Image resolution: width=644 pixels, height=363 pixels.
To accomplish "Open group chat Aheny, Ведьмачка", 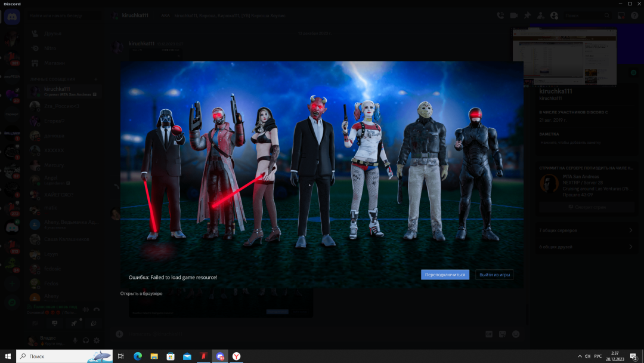I will click(64, 224).
